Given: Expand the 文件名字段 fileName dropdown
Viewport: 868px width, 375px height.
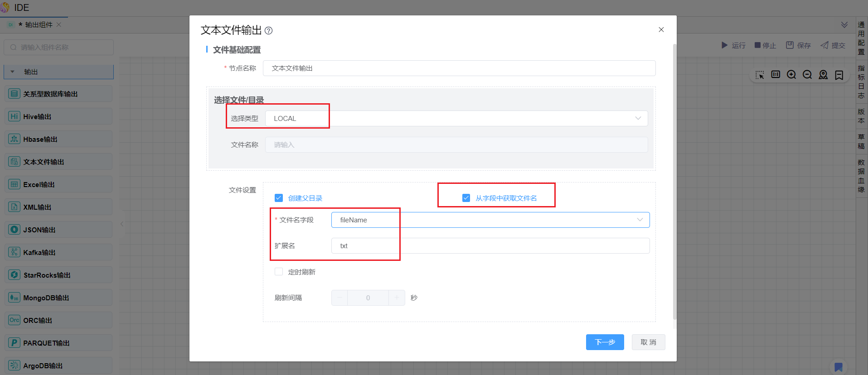Looking at the screenshot, I should (490, 220).
